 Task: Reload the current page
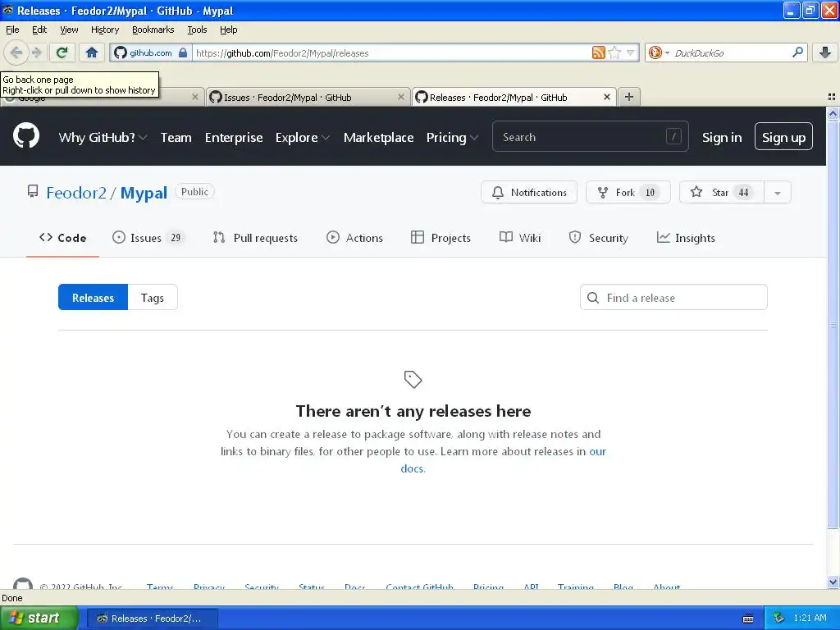click(x=62, y=52)
